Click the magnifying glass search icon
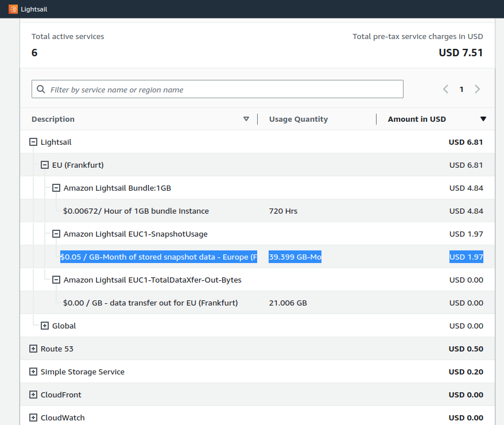504x425 pixels. (x=41, y=89)
